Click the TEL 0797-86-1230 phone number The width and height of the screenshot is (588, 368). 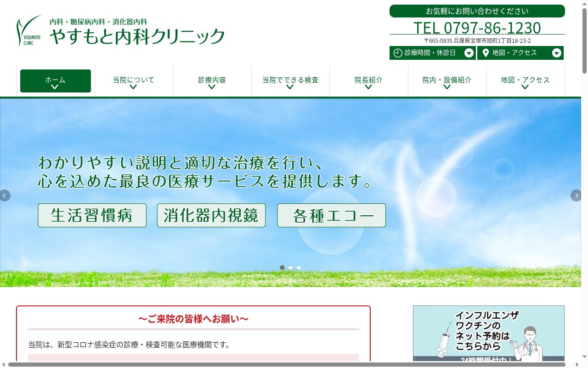click(477, 28)
